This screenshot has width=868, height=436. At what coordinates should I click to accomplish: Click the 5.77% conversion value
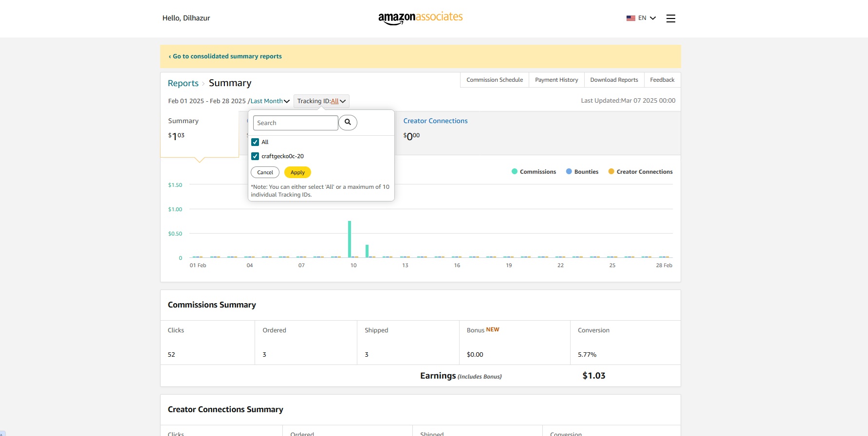587,355
